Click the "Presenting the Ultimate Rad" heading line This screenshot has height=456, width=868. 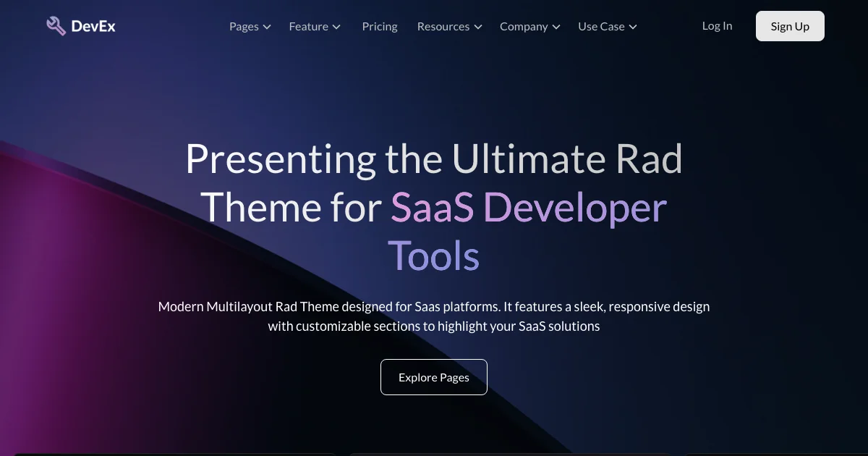click(x=434, y=159)
